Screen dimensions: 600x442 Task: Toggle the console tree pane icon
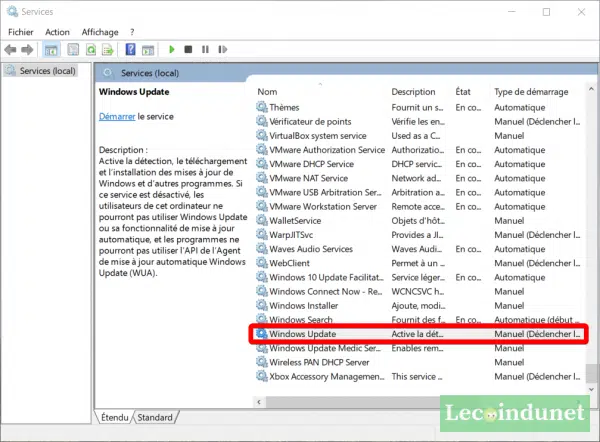[51, 50]
